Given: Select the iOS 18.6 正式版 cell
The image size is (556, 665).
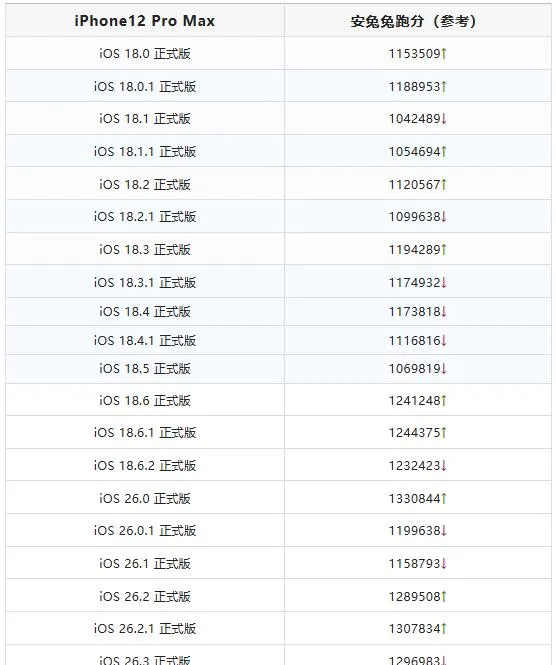Looking at the screenshot, I should click(145, 400).
